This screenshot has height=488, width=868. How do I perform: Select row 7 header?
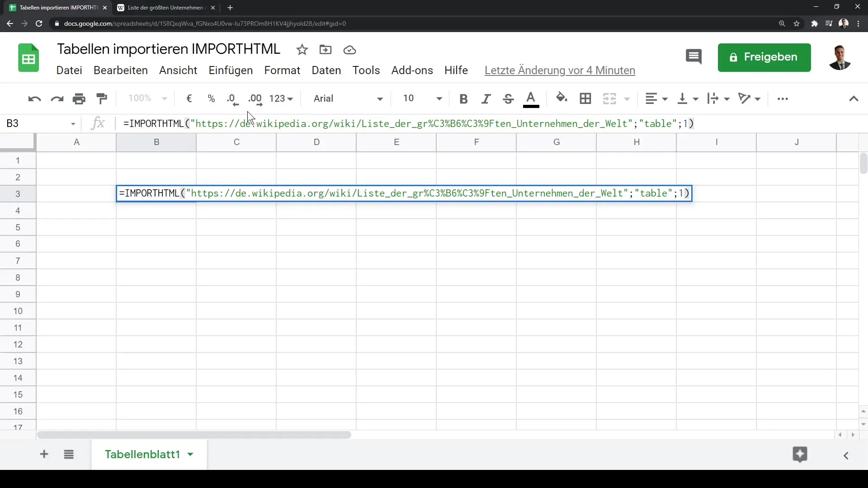[18, 261]
